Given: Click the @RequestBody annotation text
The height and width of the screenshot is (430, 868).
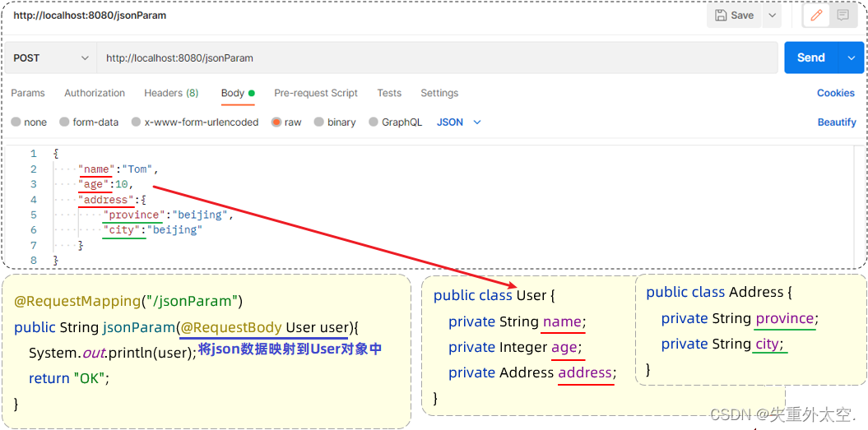Looking at the screenshot, I should (231, 327).
